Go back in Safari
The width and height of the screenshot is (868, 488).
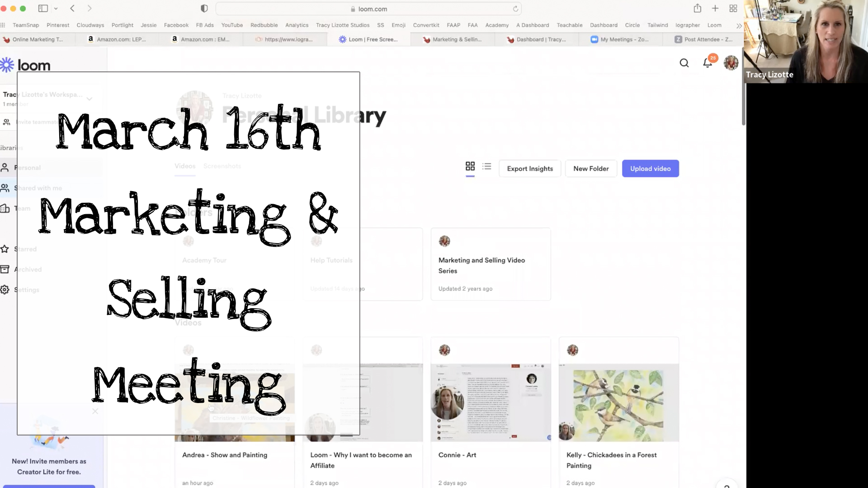point(72,8)
